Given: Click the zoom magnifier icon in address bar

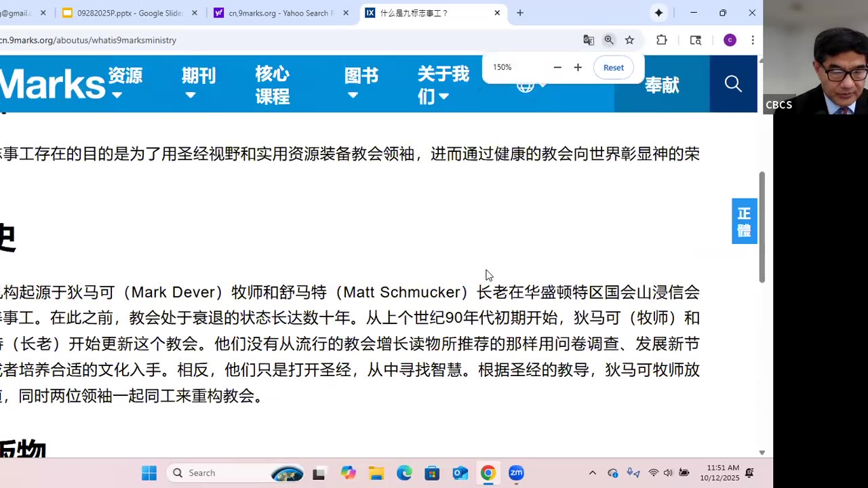Looking at the screenshot, I should point(609,40).
